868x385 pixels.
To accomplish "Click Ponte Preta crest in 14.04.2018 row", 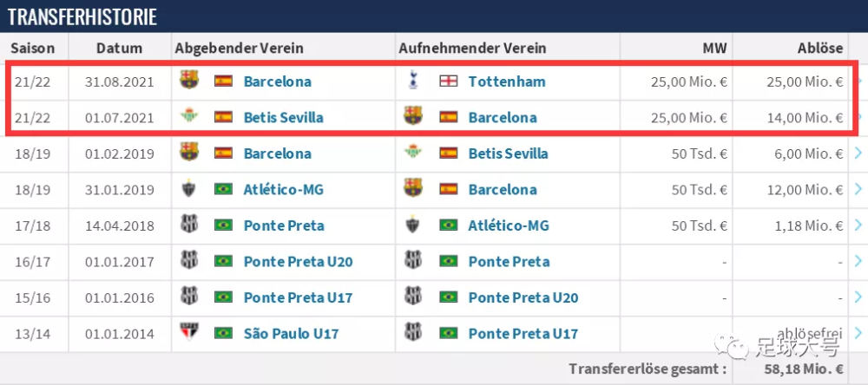I will 189,225.
